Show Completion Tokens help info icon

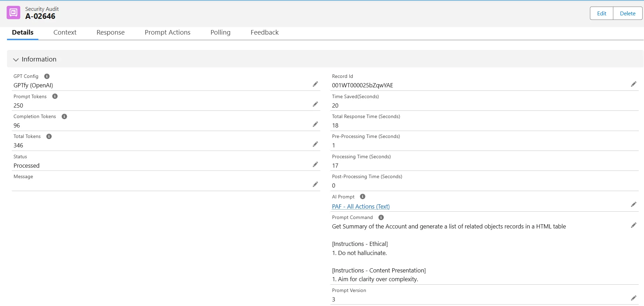pyautogui.click(x=64, y=116)
